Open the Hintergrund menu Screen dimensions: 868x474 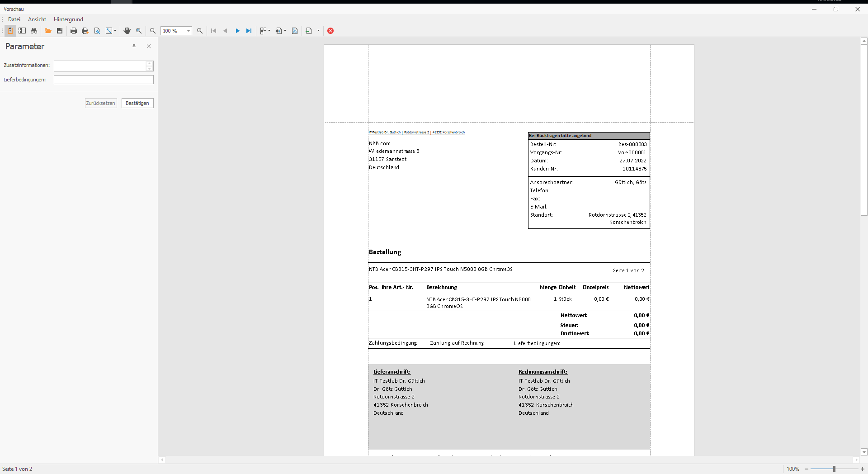click(68, 19)
